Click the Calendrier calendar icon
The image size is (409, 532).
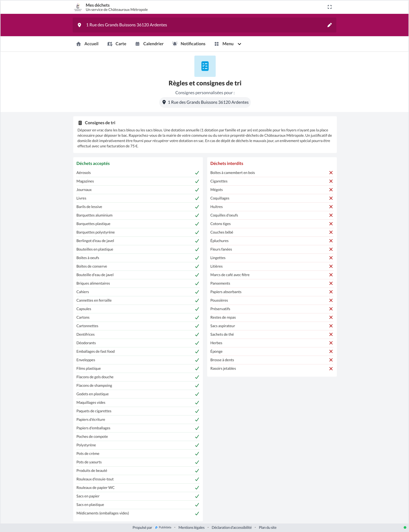point(137,44)
